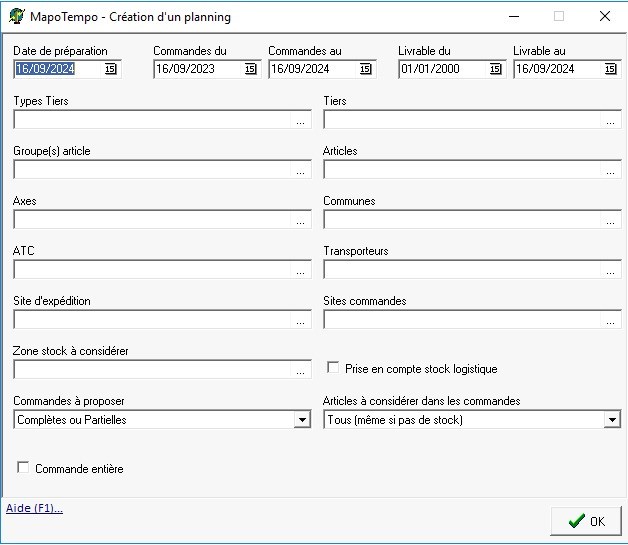Image resolution: width=628 pixels, height=545 pixels.
Task: Click the ellipsis button for Types Tiers
Action: pyautogui.click(x=300, y=120)
